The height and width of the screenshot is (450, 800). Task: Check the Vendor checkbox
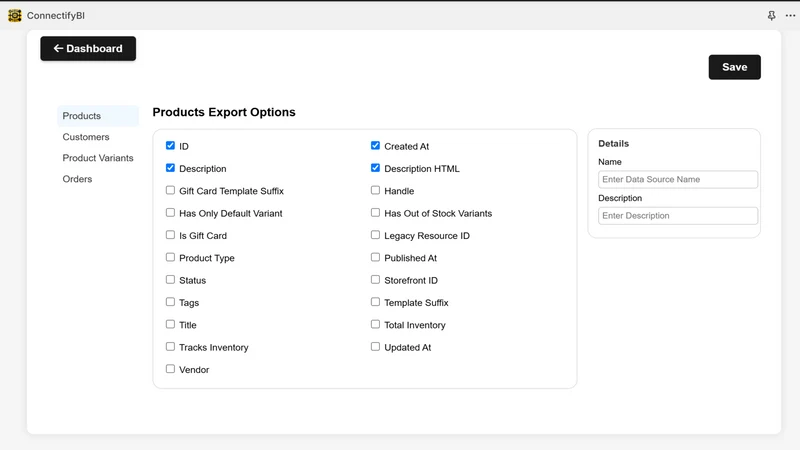coord(170,369)
